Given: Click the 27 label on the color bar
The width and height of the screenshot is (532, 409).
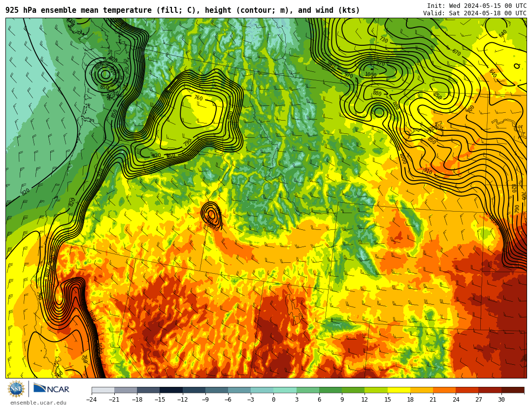Looking at the screenshot, I should (x=478, y=400).
